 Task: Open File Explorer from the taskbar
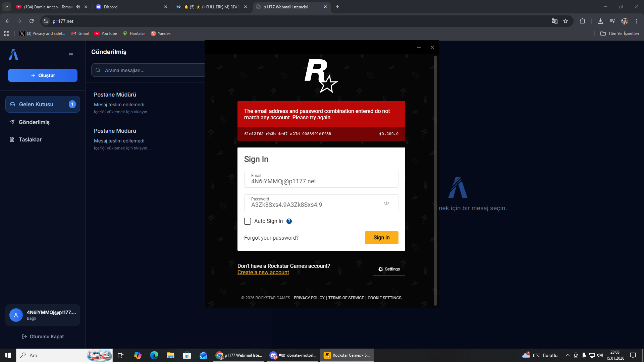[171, 355]
